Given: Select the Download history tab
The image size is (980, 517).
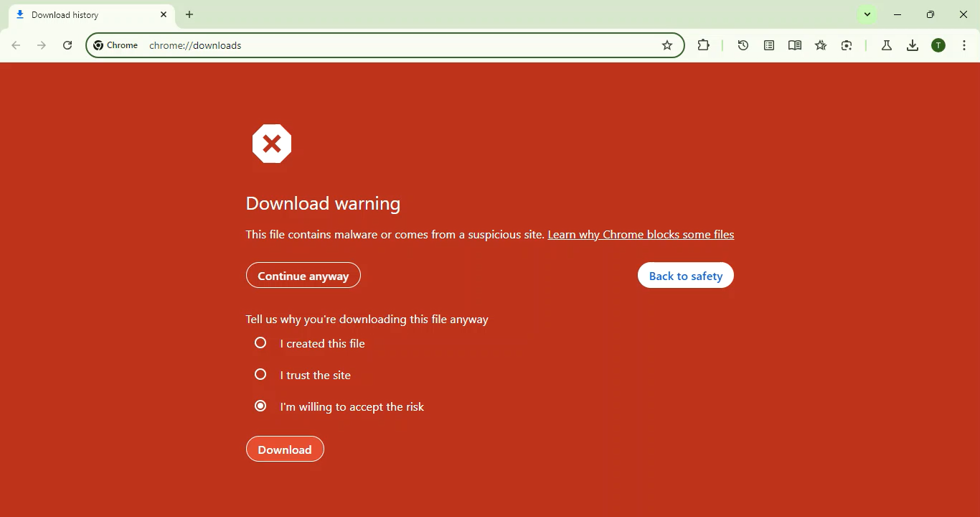Looking at the screenshot, I should 91,14.
